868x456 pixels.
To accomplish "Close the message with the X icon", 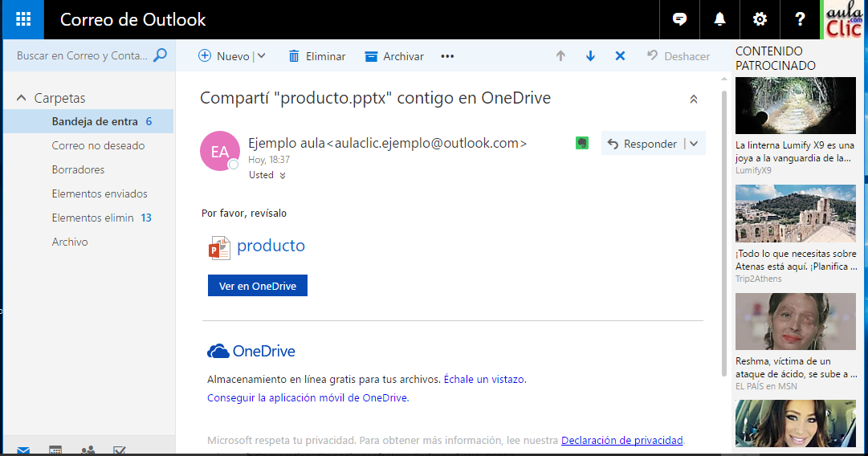I will pos(620,56).
